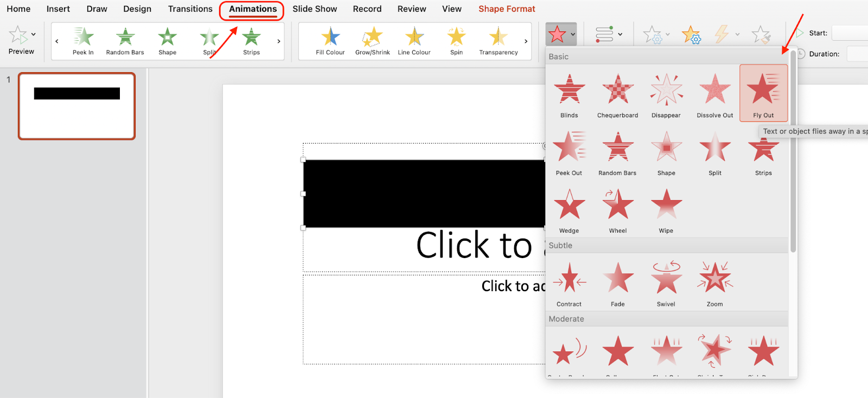This screenshot has height=398, width=868.
Task: Choose the Chequerboard exit animation
Action: tap(617, 95)
